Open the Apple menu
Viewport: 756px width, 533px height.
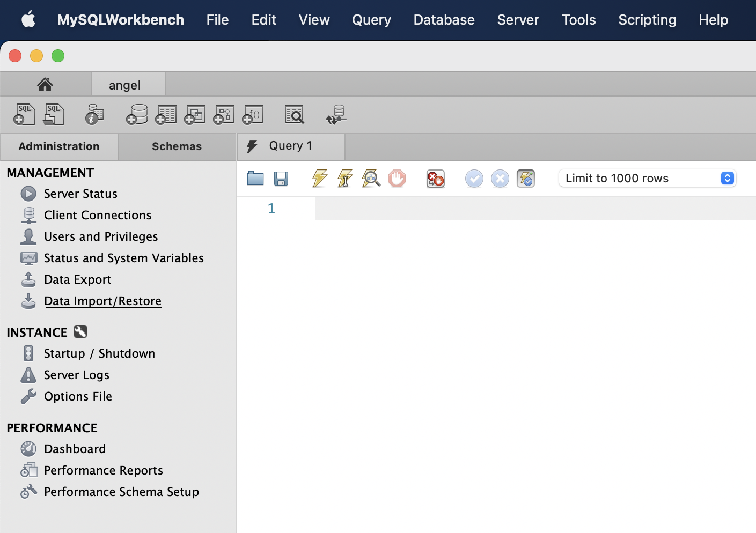28,20
